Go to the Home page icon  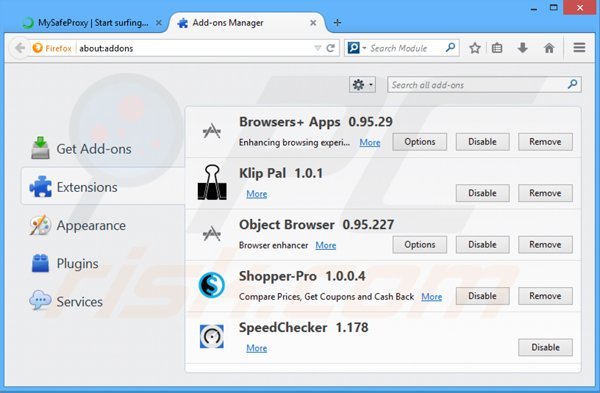coord(549,48)
